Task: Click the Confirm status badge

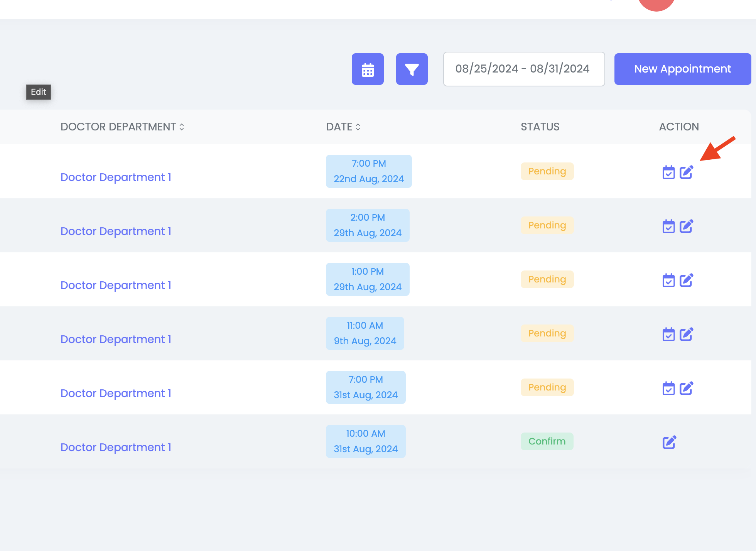Action: [x=547, y=441]
